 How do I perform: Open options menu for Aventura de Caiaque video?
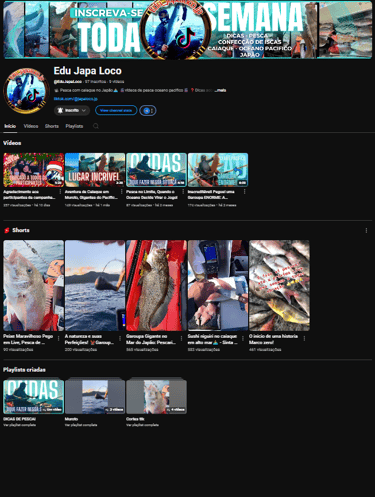pos(121,192)
